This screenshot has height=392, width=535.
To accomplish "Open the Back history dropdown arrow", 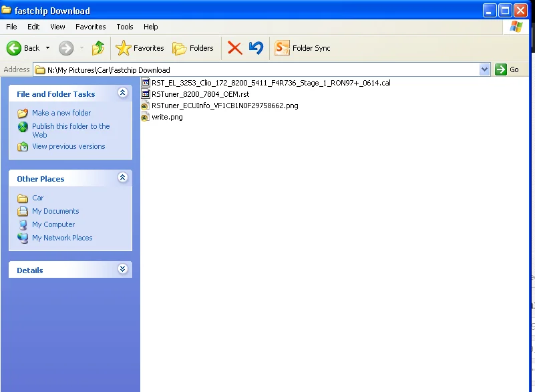I will point(48,48).
